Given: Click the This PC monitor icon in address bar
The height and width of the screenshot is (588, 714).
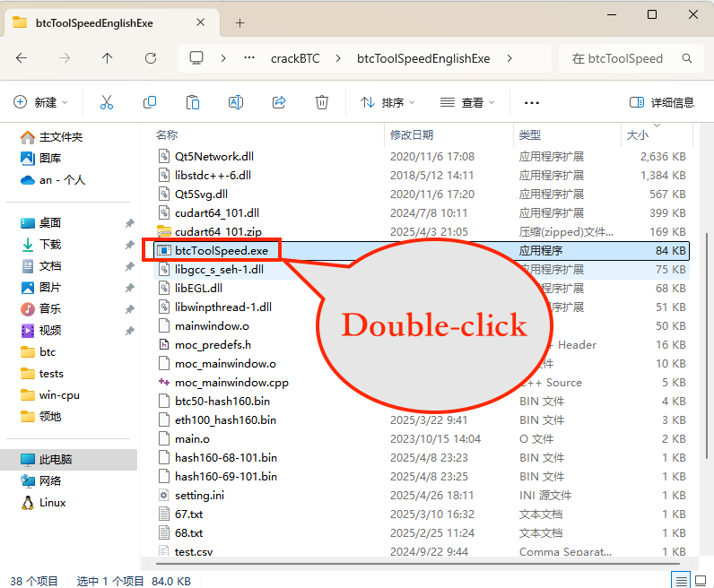Looking at the screenshot, I should click(x=196, y=58).
